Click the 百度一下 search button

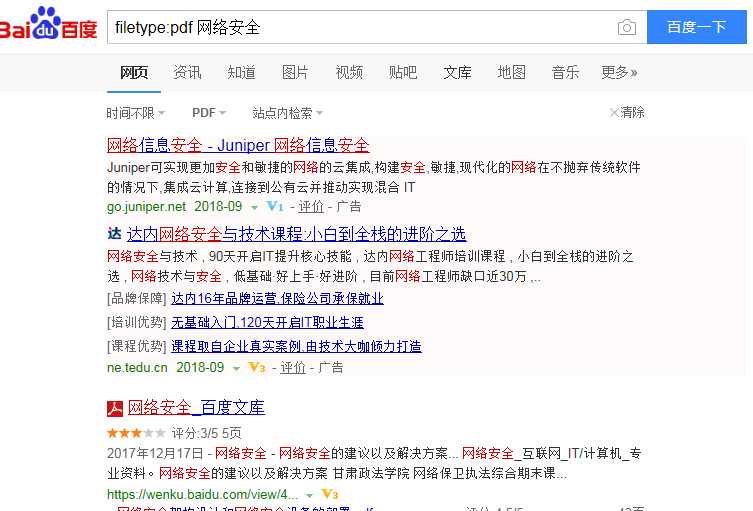point(697,27)
